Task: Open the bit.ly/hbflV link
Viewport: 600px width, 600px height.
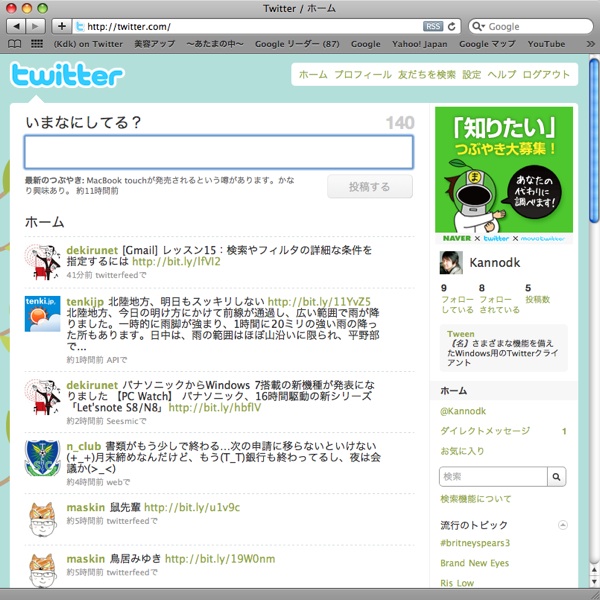Action: coord(215,407)
